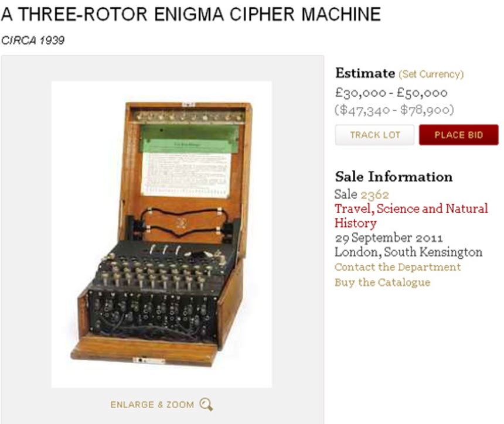504x424 pixels.
Task: Click Contact the Department link
Action: 397,267
